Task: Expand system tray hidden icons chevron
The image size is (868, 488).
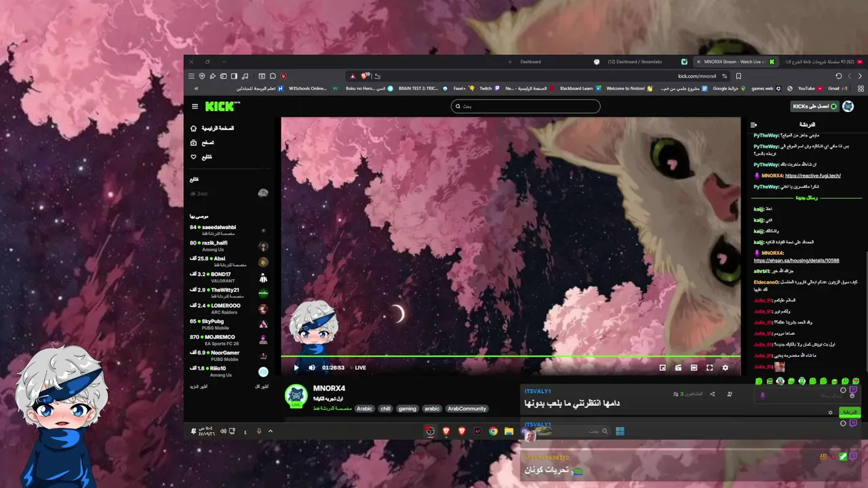Action: [271, 431]
